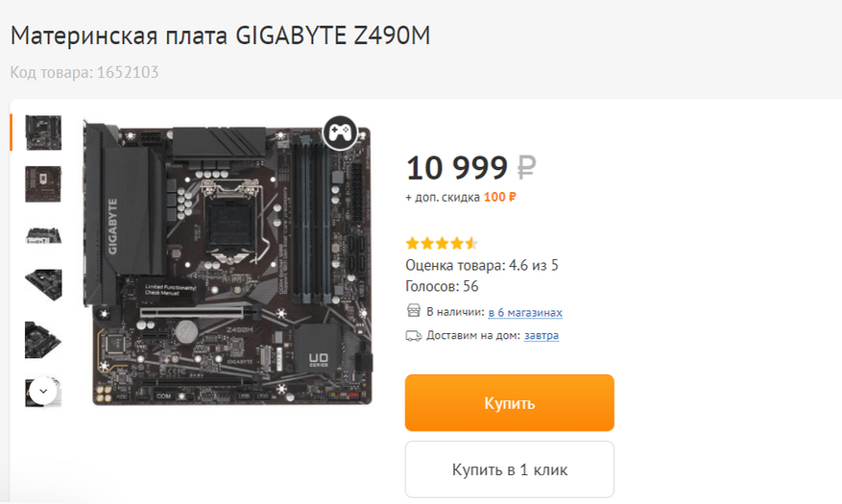Image resolution: width=842 pixels, height=504 pixels.
Task: Click the Голосов: 56 votes text
Action: click(x=442, y=286)
